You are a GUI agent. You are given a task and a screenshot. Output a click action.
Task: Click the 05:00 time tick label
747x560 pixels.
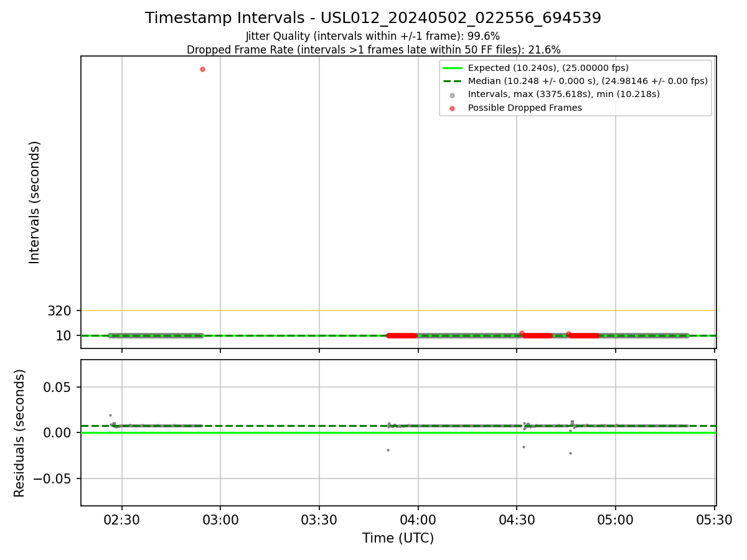(616, 520)
